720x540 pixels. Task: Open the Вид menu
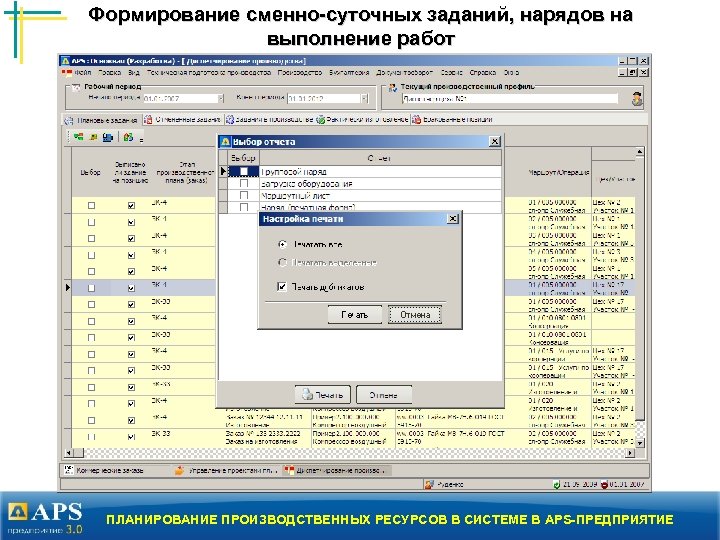click(x=134, y=73)
